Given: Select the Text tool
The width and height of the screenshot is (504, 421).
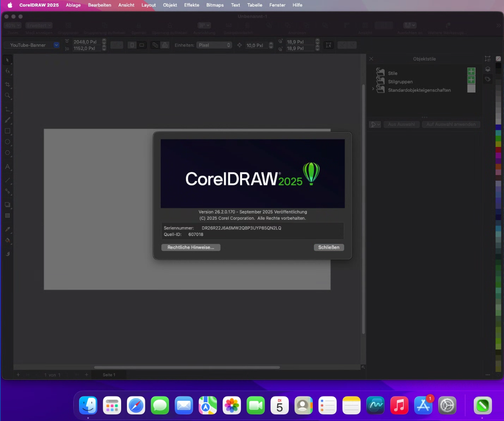Looking at the screenshot, I should pyautogui.click(x=7, y=167).
